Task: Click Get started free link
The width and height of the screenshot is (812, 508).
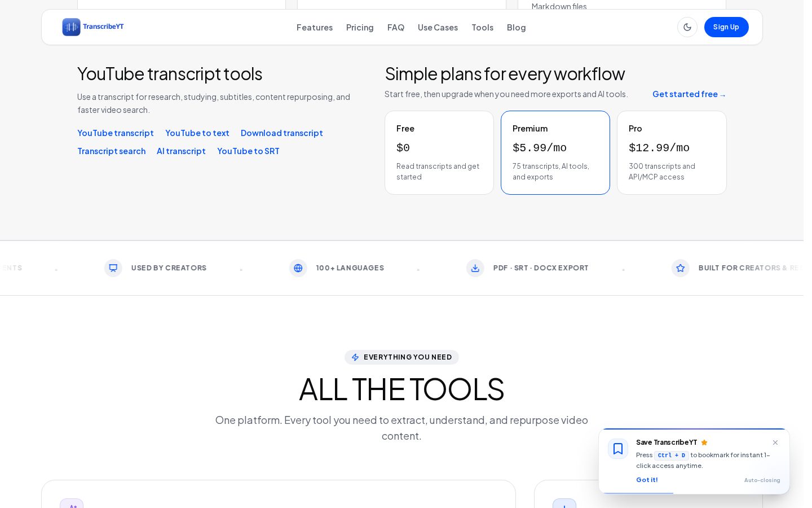Action: click(x=689, y=94)
